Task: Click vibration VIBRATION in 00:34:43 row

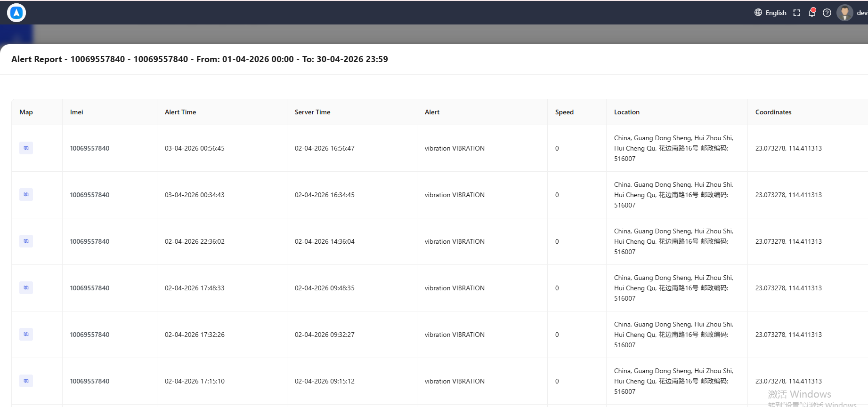Action: pos(454,195)
